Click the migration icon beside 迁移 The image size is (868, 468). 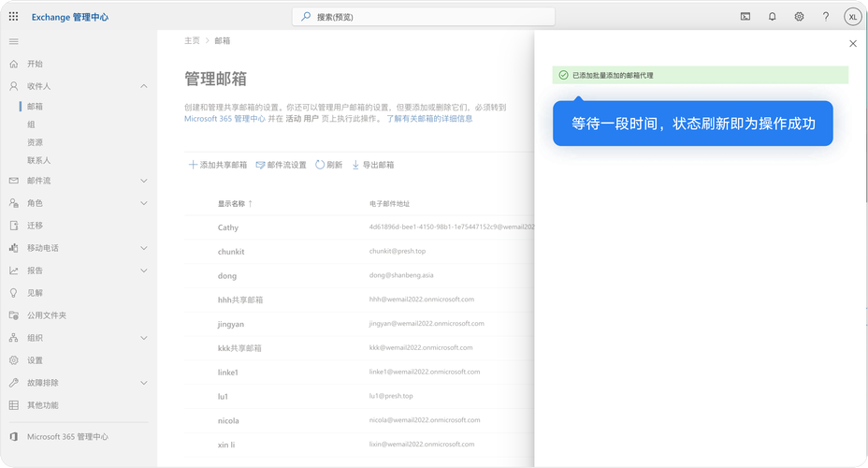click(14, 226)
